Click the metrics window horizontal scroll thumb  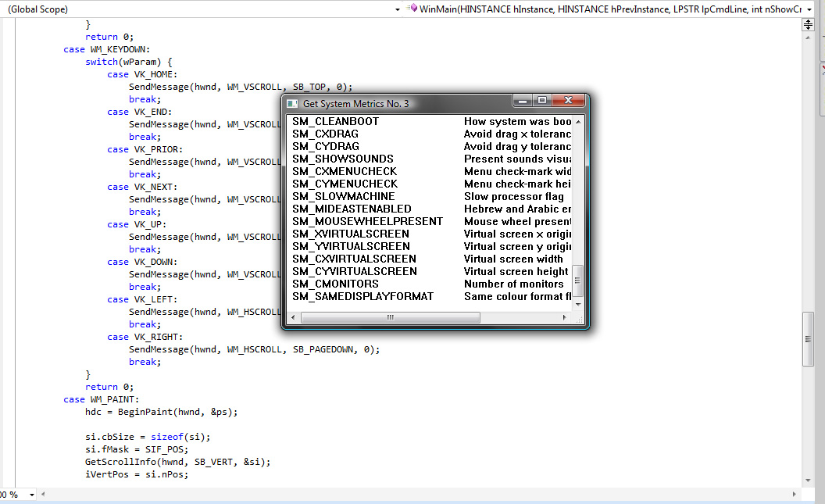click(x=390, y=317)
